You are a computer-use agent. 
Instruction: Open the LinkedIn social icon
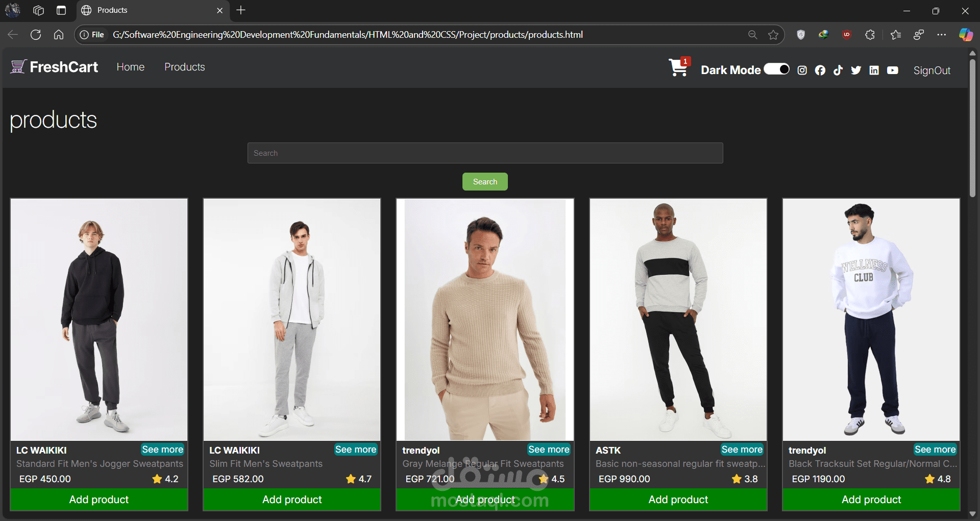point(874,70)
